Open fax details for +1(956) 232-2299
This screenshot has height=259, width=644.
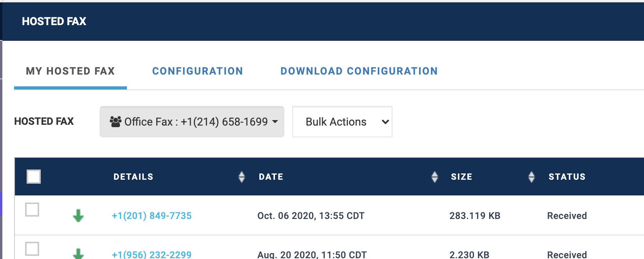pyautogui.click(x=152, y=255)
